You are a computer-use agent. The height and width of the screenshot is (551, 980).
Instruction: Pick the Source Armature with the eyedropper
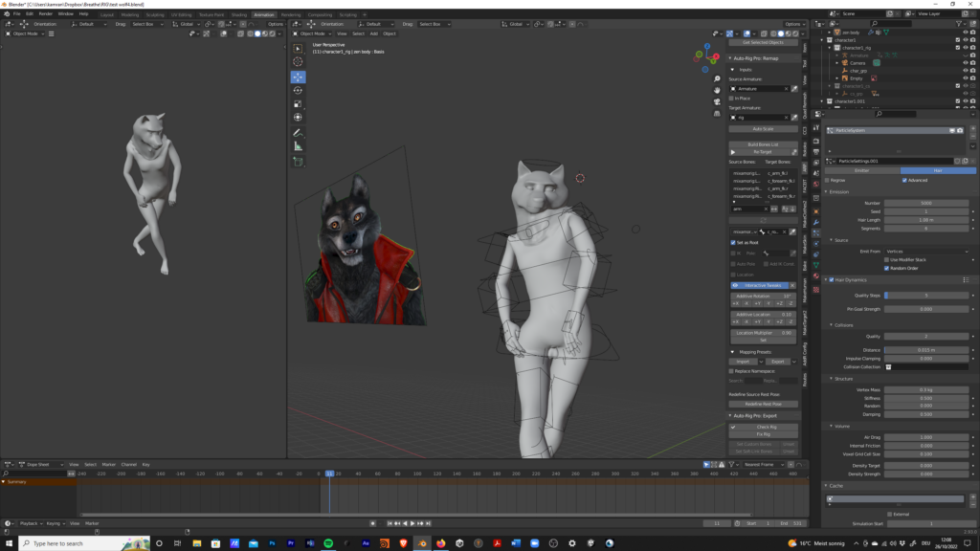(794, 89)
